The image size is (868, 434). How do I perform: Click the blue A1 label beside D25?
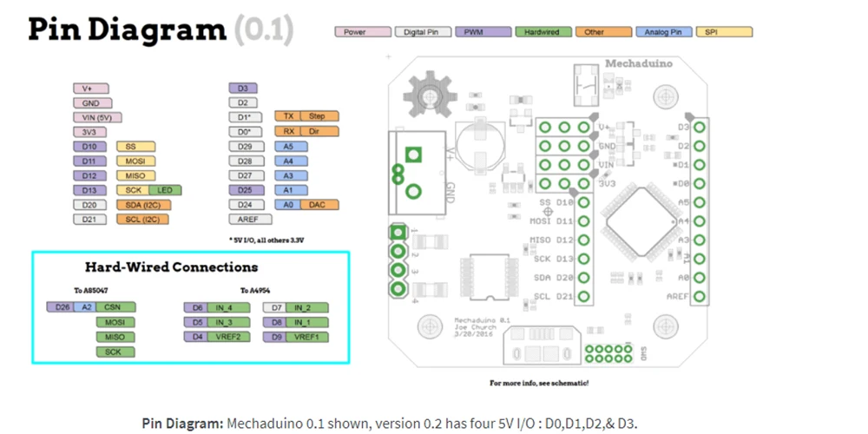click(291, 190)
